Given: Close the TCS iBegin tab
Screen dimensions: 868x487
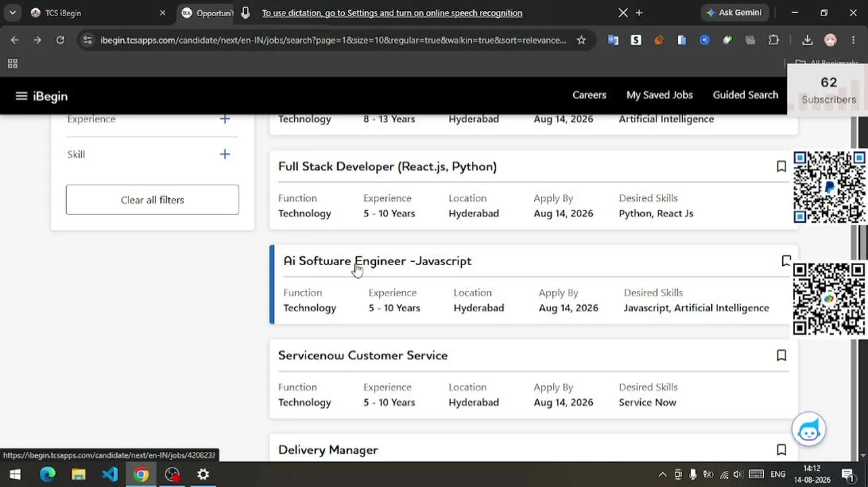Looking at the screenshot, I should pyautogui.click(x=162, y=13).
